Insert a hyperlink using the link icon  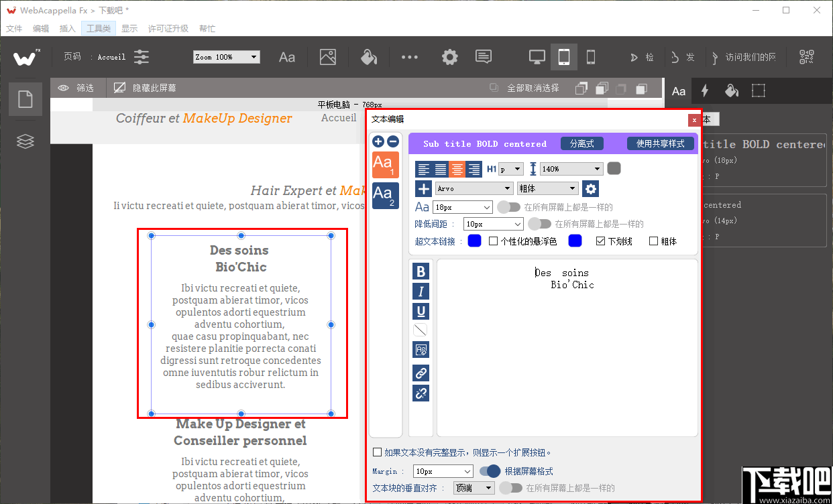pos(421,373)
